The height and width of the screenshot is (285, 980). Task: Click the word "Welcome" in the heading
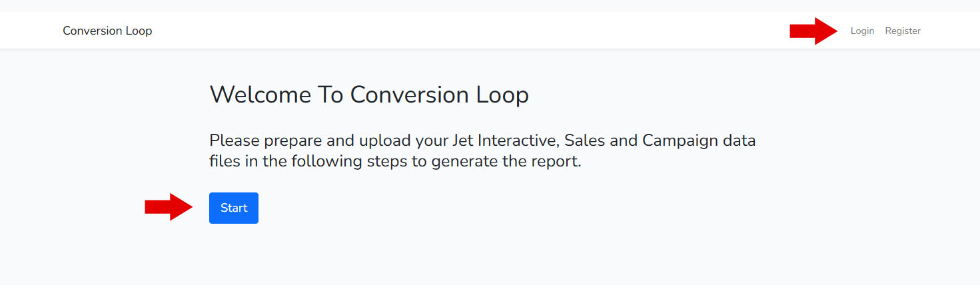tap(260, 95)
